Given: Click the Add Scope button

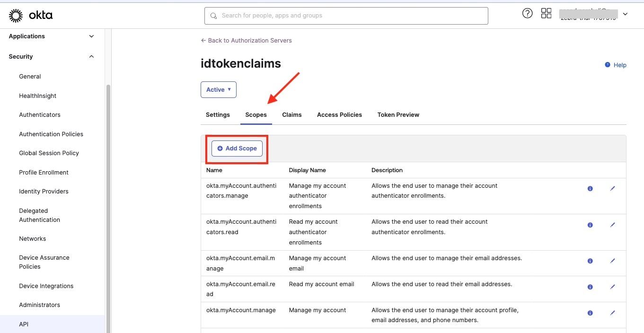Looking at the screenshot, I should (x=237, y=148).
